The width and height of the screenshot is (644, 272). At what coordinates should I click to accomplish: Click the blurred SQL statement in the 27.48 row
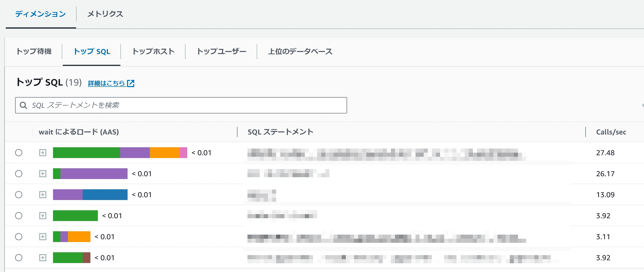pyautogui.click(x=387, y=154)
